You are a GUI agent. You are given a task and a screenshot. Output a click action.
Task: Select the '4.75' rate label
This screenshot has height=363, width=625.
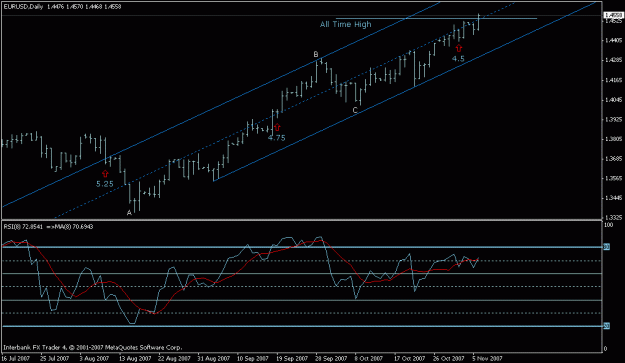pos(277,138)
